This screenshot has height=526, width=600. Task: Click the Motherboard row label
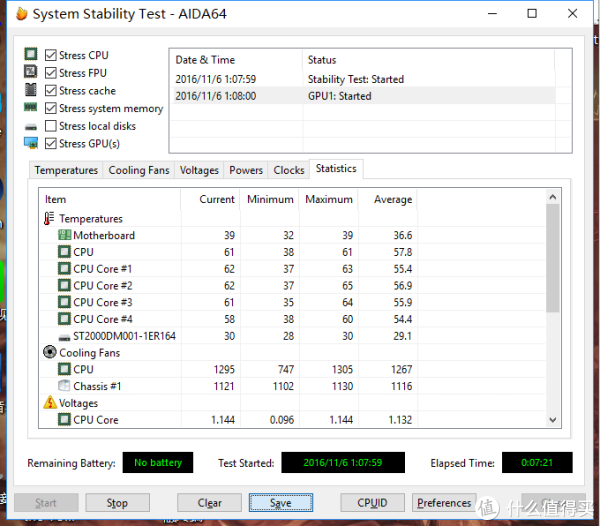pos(104,235)
